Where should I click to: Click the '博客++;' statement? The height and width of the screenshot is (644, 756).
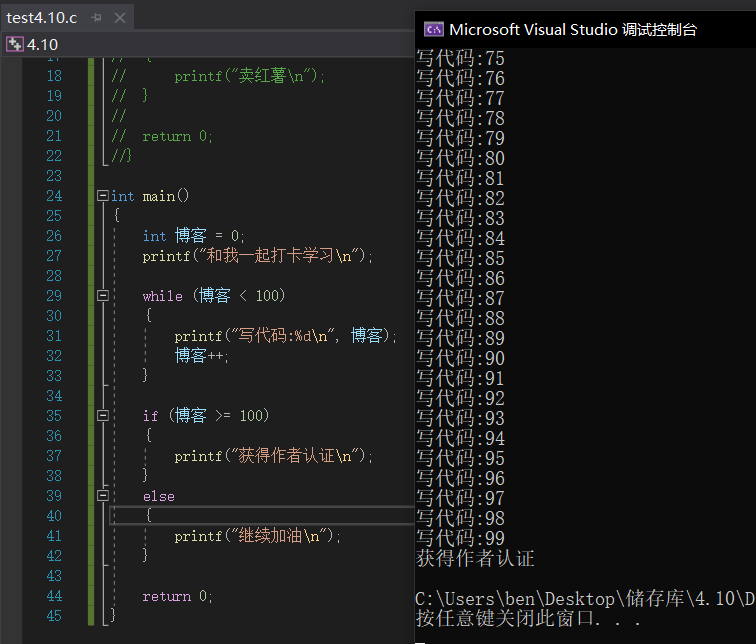click(202, 356)
